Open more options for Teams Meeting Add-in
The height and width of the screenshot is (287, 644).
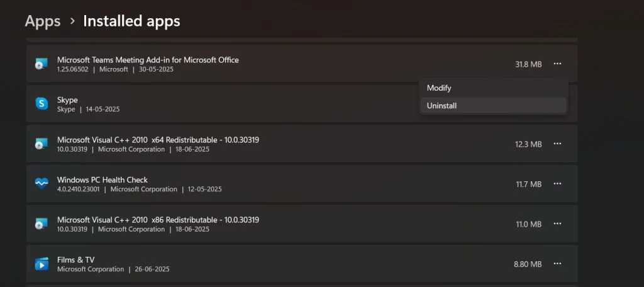557,64
